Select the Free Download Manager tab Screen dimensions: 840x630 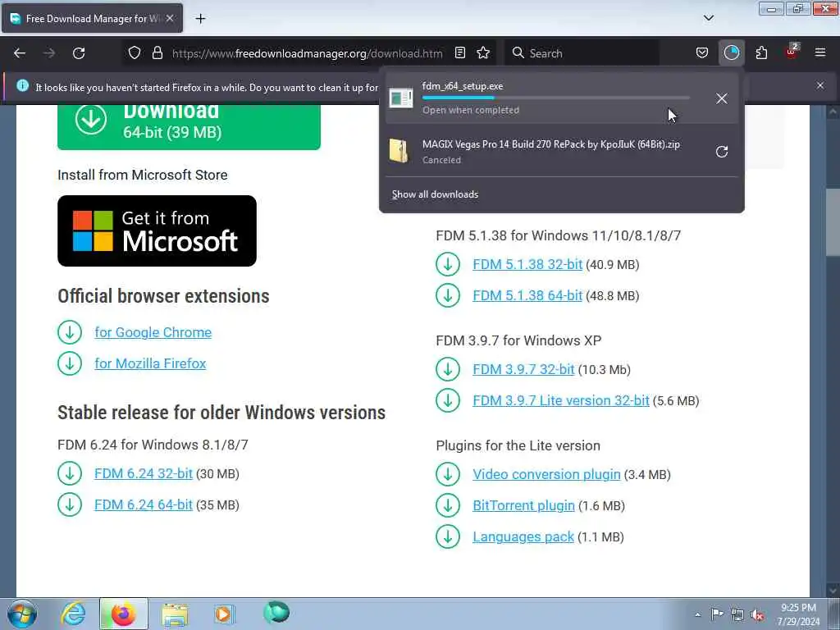tap(92, 19)
